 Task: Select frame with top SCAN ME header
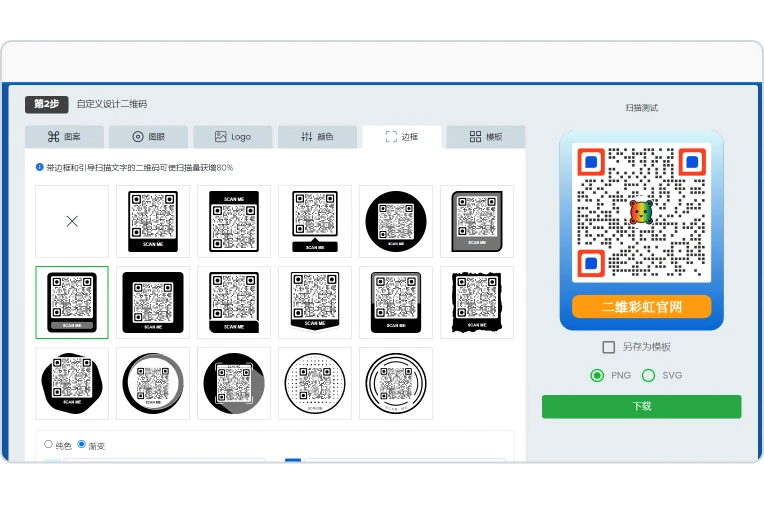(x=234, y=221)
